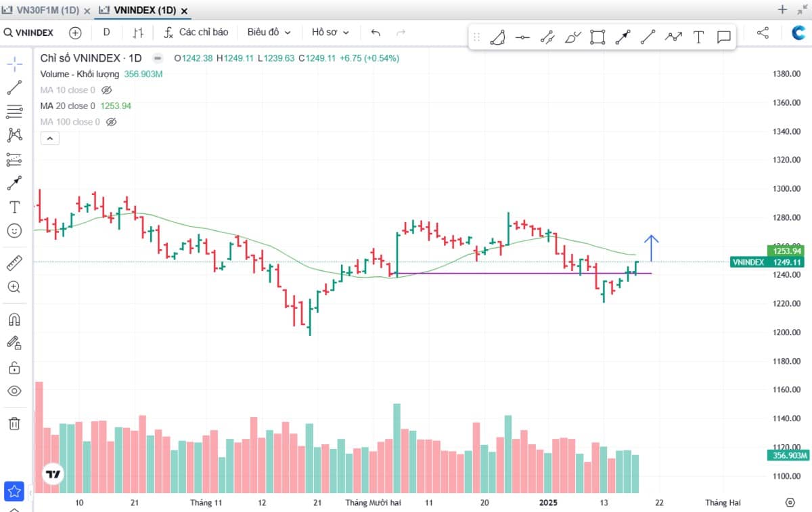Undo the last chart action
This screenshot has height=512, width=812.
click(x=376, y=32)
